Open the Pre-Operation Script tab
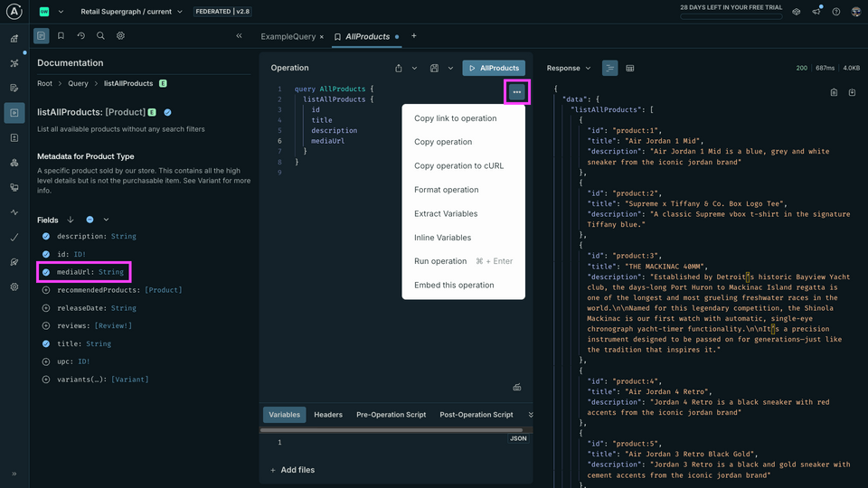868x488 pixels. coord(391,415)
